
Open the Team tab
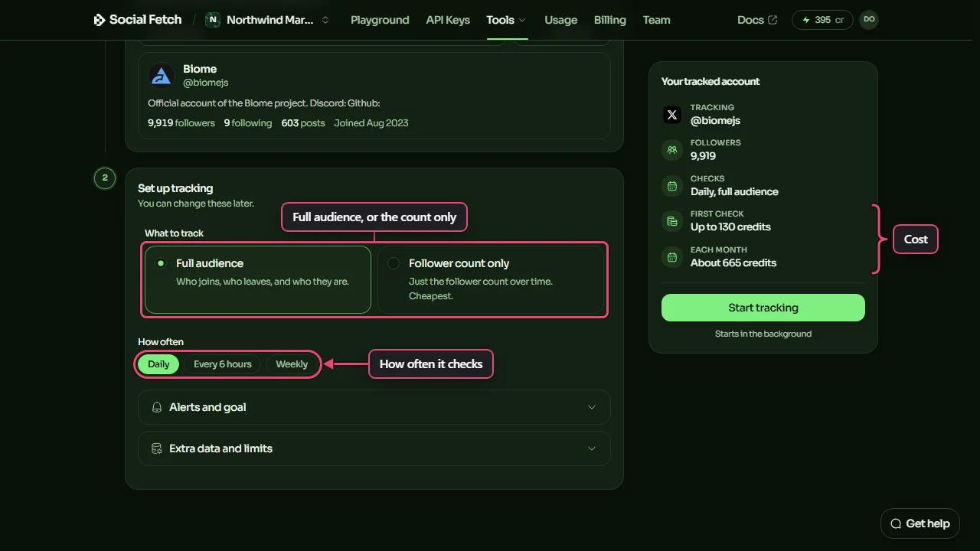[x=657, y=20]
